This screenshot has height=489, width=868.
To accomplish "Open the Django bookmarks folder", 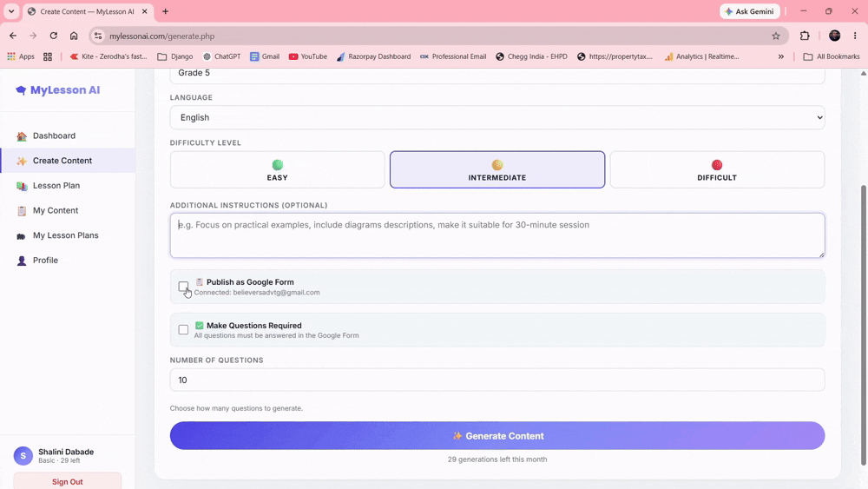I will (x=175, y=56).
